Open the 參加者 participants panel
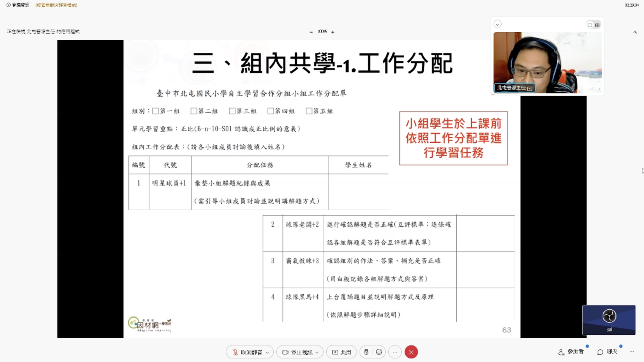The height and width of the screenshot is (362, 644). pyautogui.click(x=571, y=352)
